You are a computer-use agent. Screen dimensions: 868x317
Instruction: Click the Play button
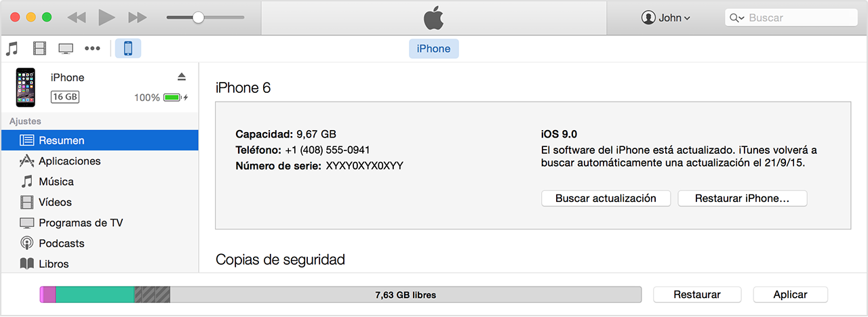(106, 18)
